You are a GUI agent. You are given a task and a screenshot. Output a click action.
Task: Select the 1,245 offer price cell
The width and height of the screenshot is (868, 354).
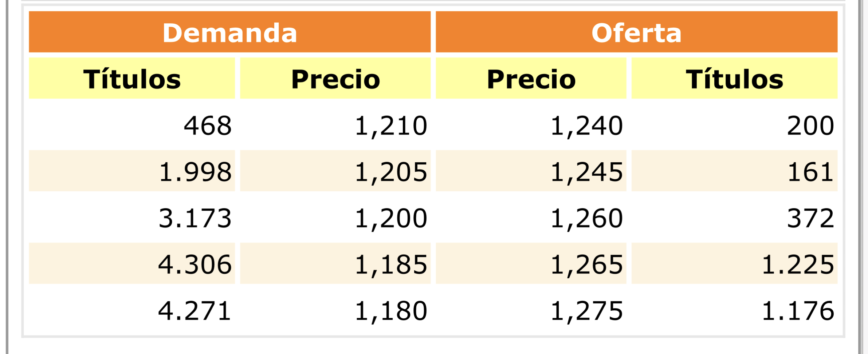point(531,171)
